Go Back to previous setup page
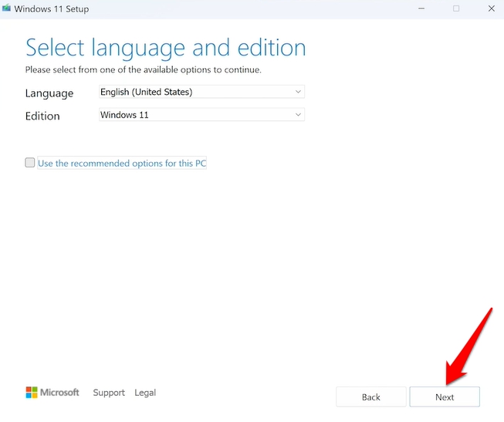Image resolution: width=504 pixels, height=422 pixels. [x=371, y=397]
